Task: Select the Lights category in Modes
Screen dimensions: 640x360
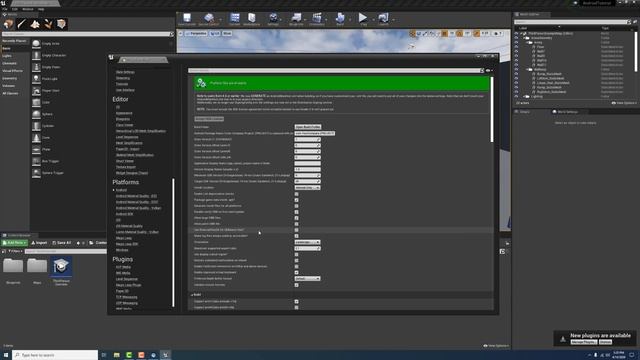Action: 7,56
